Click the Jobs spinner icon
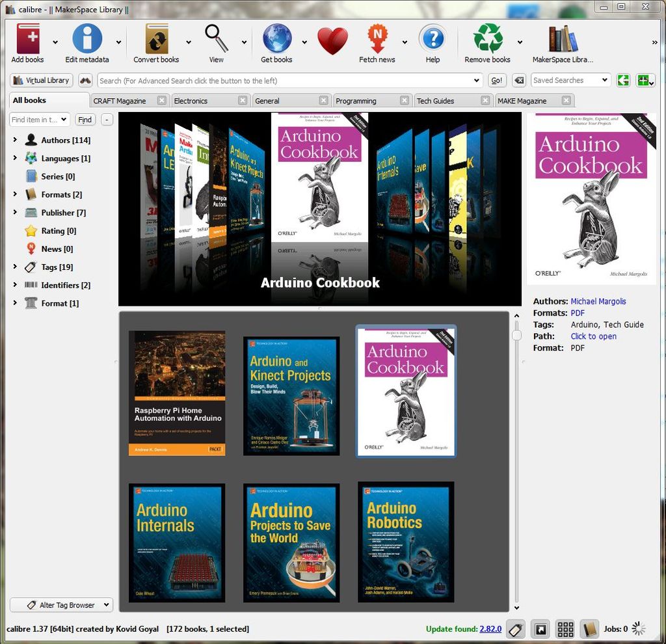Screen dimensions: 666x644 (639, 628)
